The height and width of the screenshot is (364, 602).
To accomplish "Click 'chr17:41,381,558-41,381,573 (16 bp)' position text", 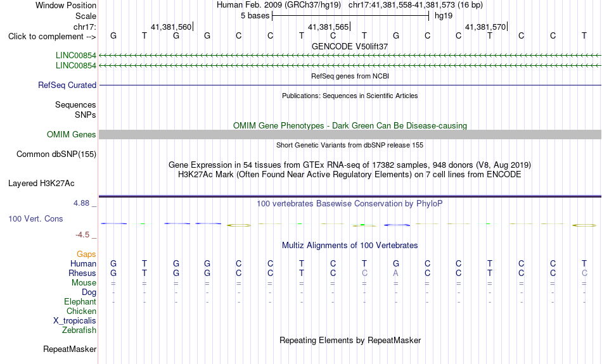I will [x=416, y=5].
